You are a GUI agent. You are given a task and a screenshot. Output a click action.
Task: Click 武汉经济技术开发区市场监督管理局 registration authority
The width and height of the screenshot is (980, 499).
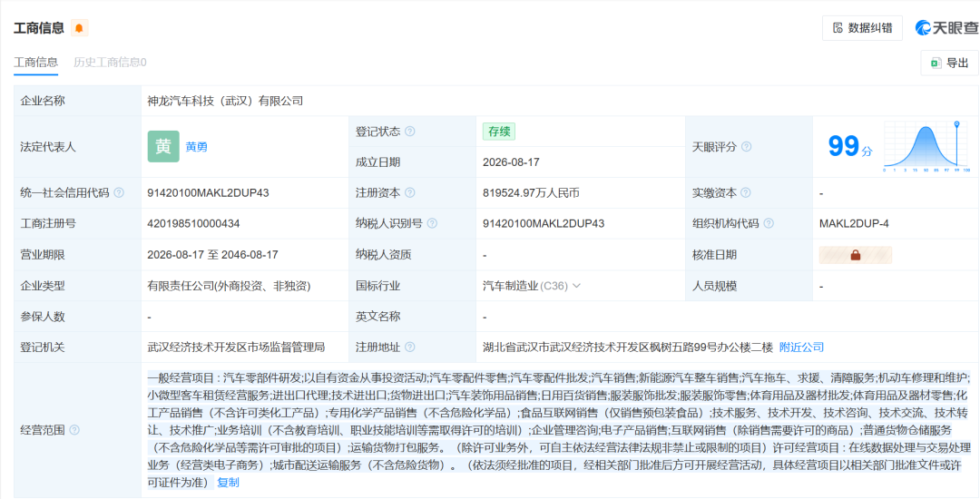(x=236, y=347)
